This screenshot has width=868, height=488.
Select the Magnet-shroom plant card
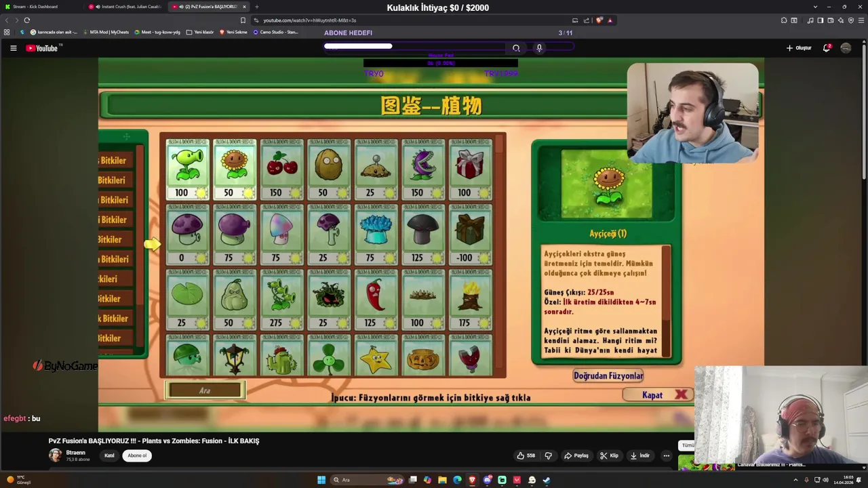471,355
